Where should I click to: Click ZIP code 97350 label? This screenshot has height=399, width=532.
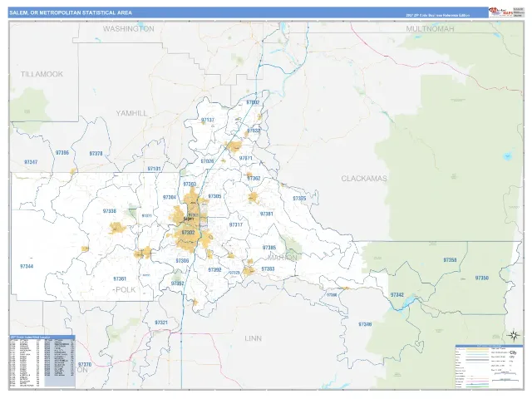coord(482,278)
